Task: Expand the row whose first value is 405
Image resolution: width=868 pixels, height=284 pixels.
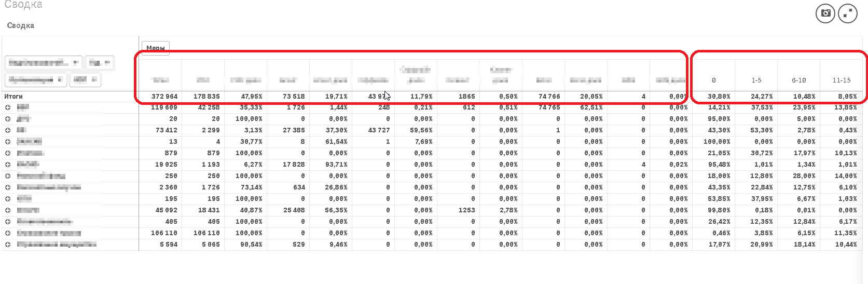Action: point(8,222)
